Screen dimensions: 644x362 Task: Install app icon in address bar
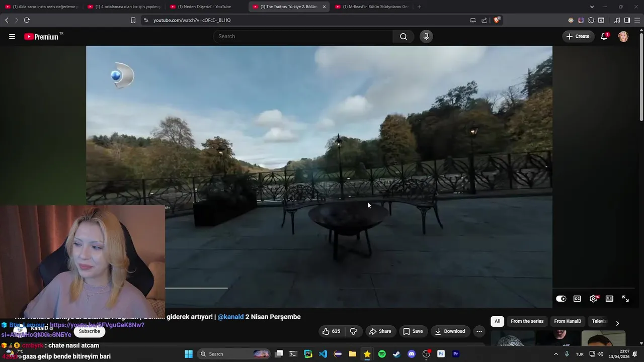click(473, 20)
